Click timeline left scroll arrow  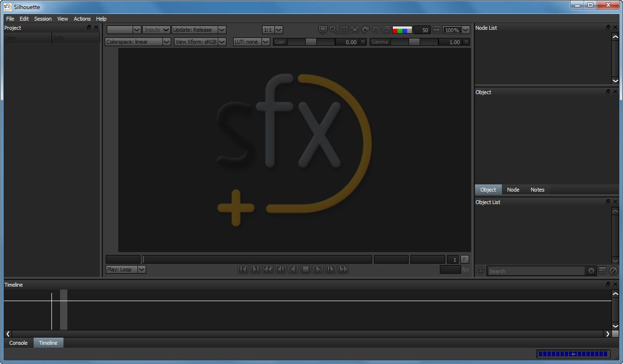8,334
